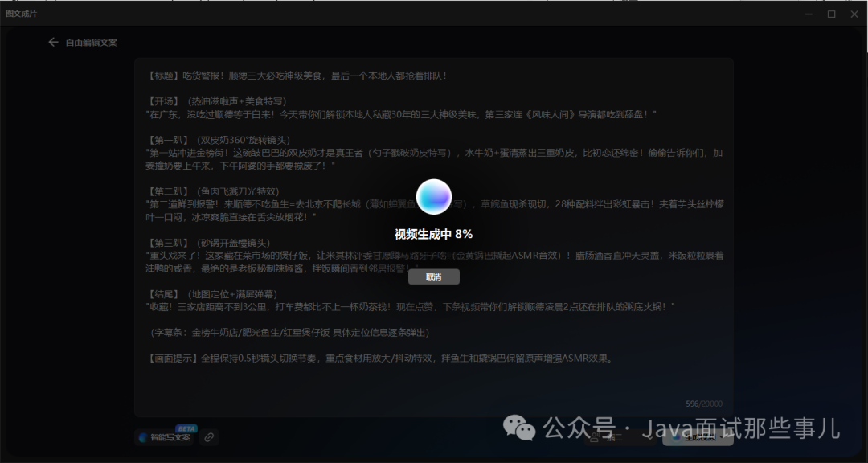Image resolution: width=868 pixels, height=463 pixels.
Task: Close the 图文成片 window
Action: pos(854,14)
